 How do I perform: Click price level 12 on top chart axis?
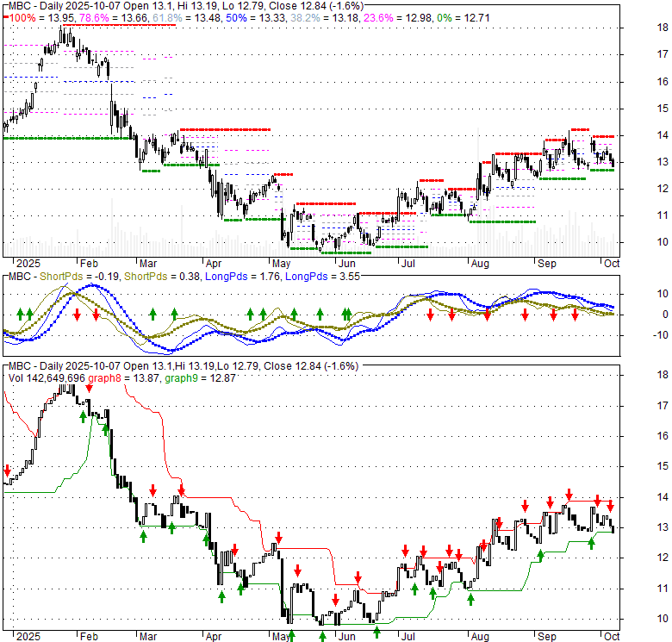point(663,188)
